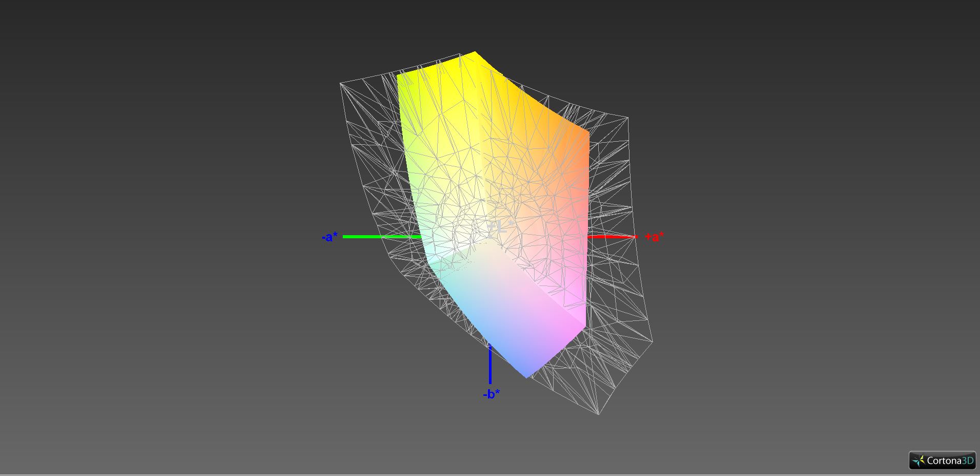Click the +a* axis label
The image size is (980, 476).
654,237
